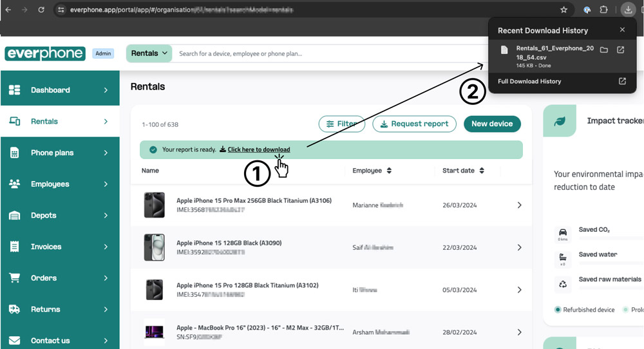Click the Returns truck icon
This screenshot has width=644, height=349.
[14, 310]
